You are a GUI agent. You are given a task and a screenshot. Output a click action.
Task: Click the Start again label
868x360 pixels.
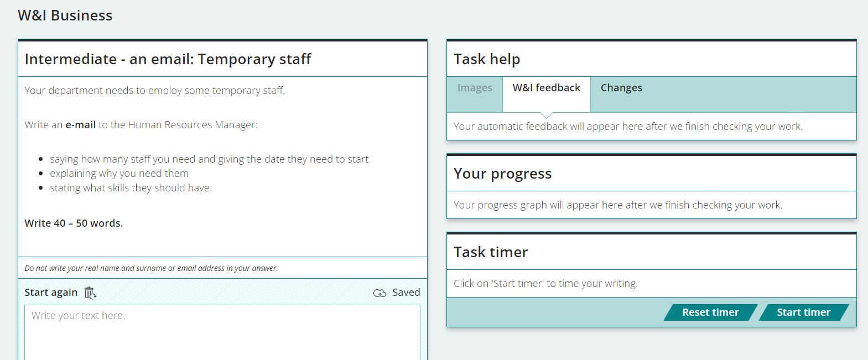coord(51,293)
